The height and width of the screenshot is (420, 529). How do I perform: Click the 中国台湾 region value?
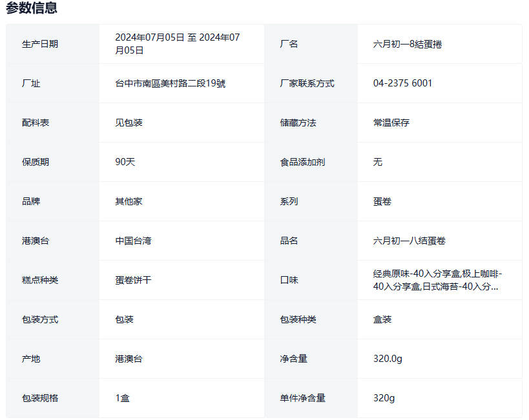134,241
